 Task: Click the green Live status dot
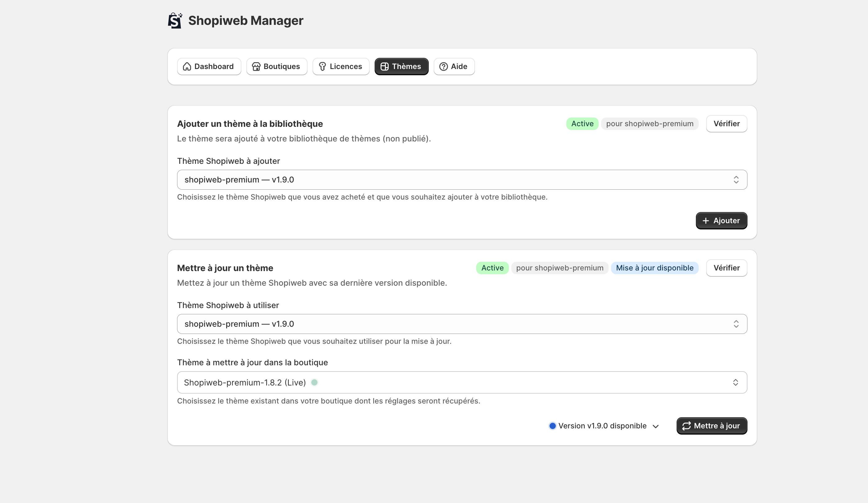[x=314, y=382]
